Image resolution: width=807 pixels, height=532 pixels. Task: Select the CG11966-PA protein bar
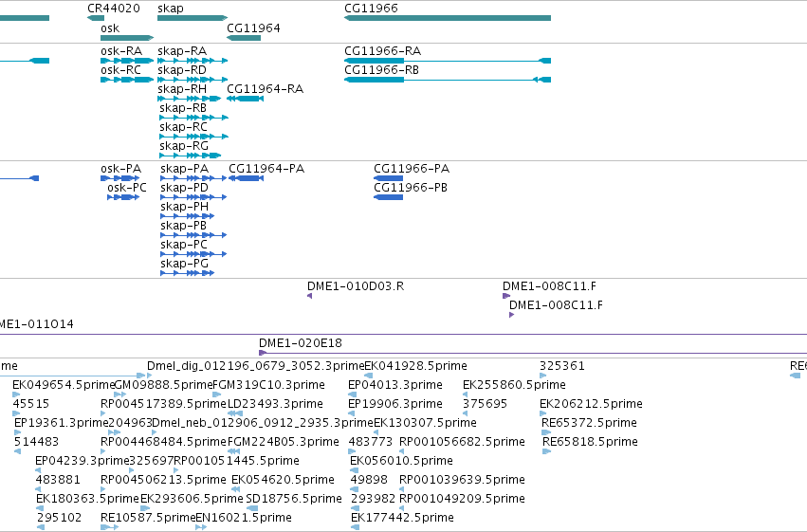pyautogui.click(x=388, y=178)
